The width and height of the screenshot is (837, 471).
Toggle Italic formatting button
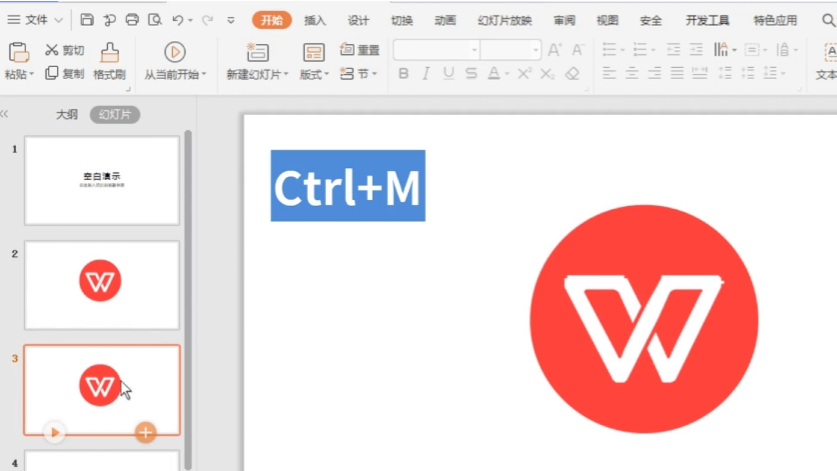click(426, 74)
